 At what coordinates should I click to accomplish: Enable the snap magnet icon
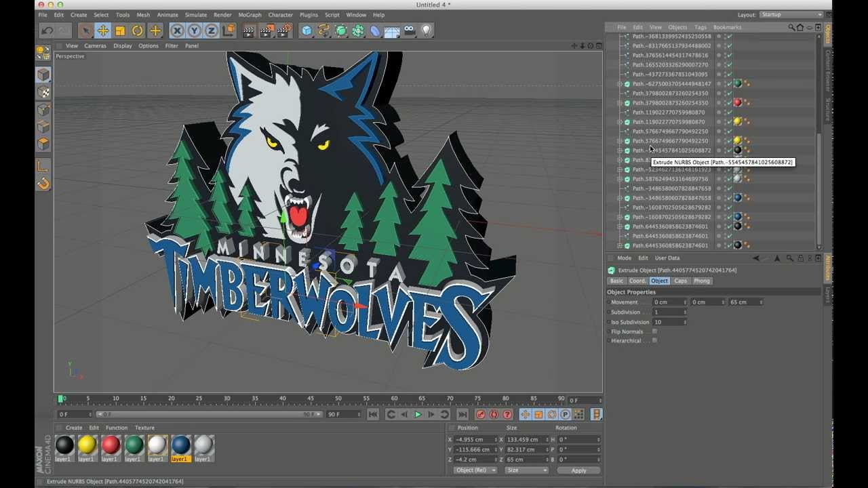tap(43, 184)
